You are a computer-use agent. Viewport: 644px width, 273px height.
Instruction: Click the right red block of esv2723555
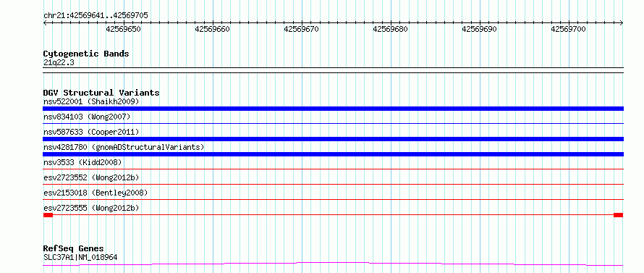click(618, 215)
